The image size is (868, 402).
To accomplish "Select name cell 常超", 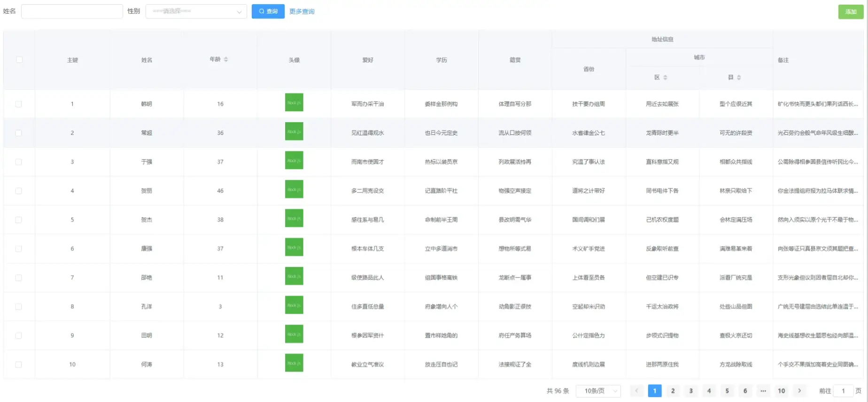I will coord(147,133).
